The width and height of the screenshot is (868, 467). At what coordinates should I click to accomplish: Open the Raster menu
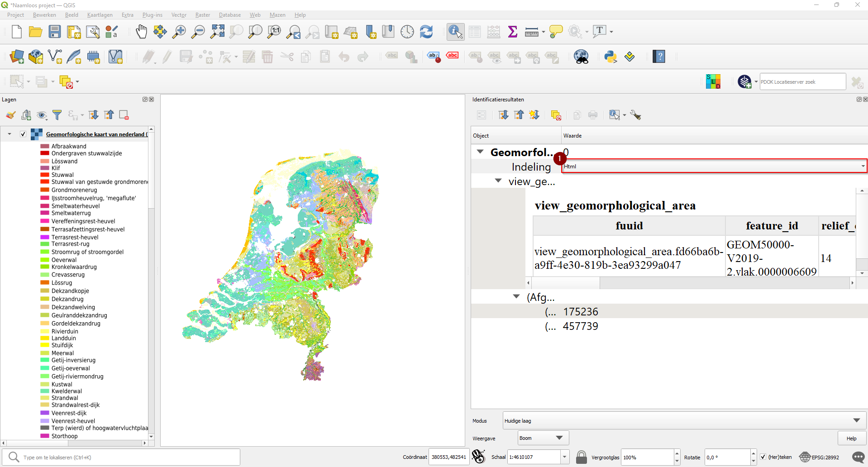(203, 15)
